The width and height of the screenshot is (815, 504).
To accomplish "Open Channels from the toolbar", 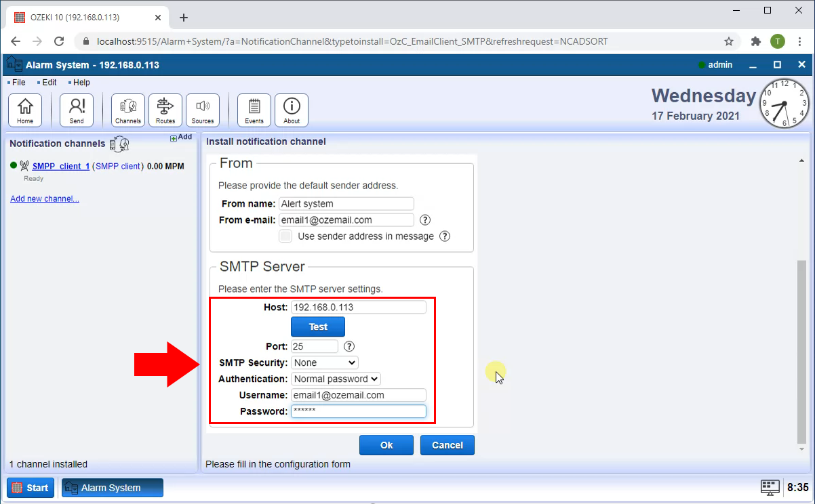I will point(128,110).
